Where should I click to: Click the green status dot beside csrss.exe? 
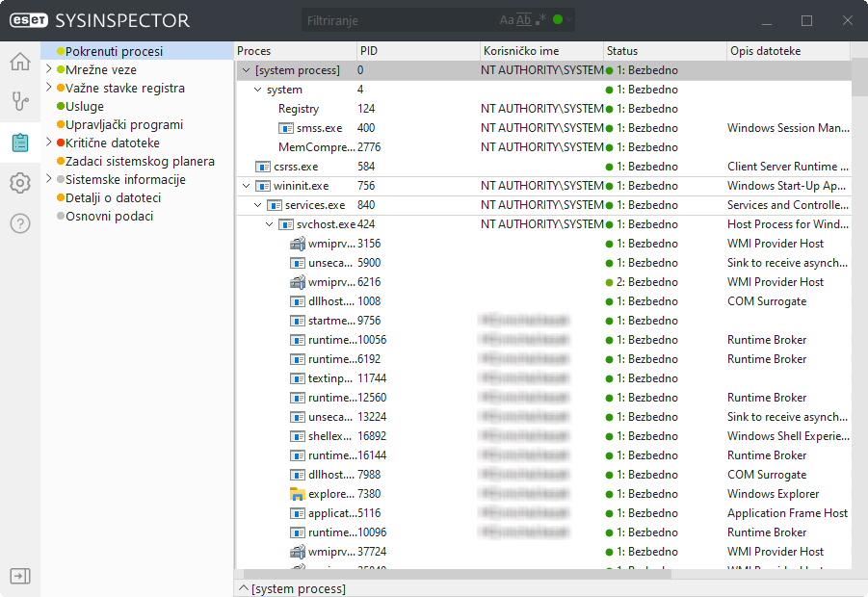tap(609, 166)
